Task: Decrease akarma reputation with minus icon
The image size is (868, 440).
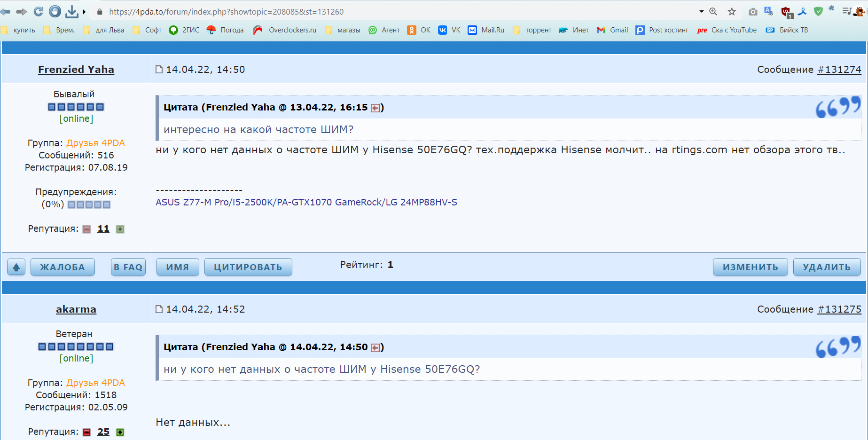Action: pos(87,432)
